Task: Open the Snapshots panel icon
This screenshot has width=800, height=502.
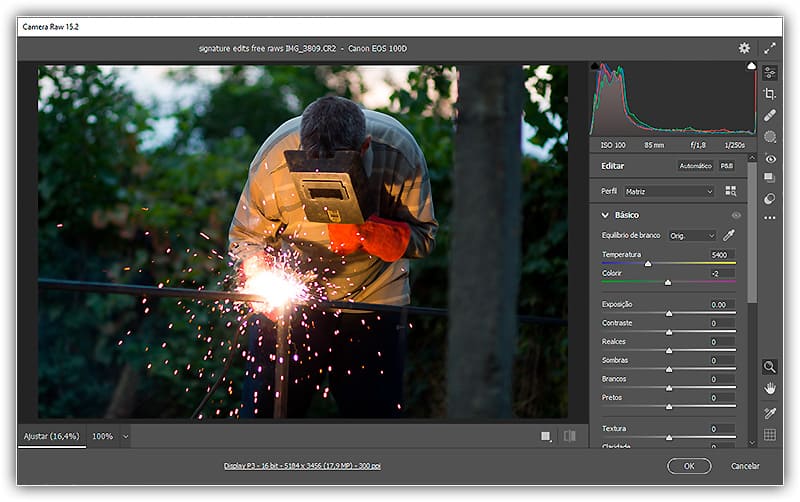Action: click(769, 178)
